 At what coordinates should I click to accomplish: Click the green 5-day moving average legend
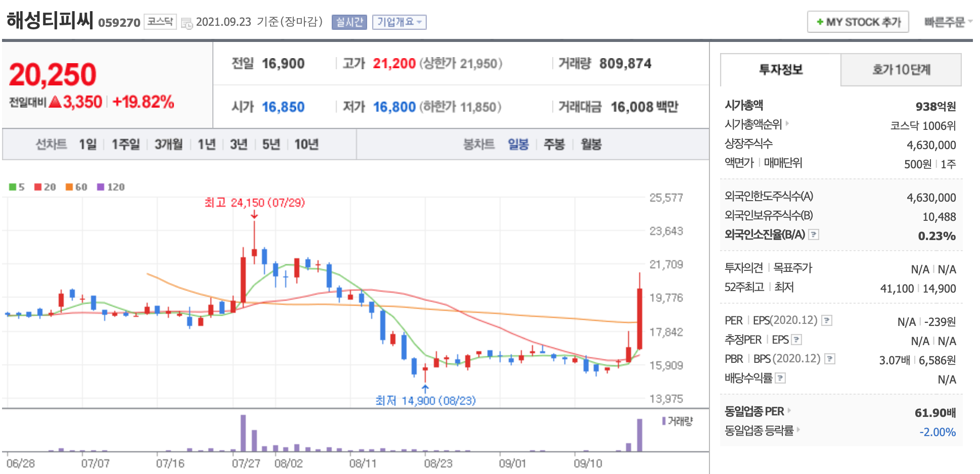(17, 187)
